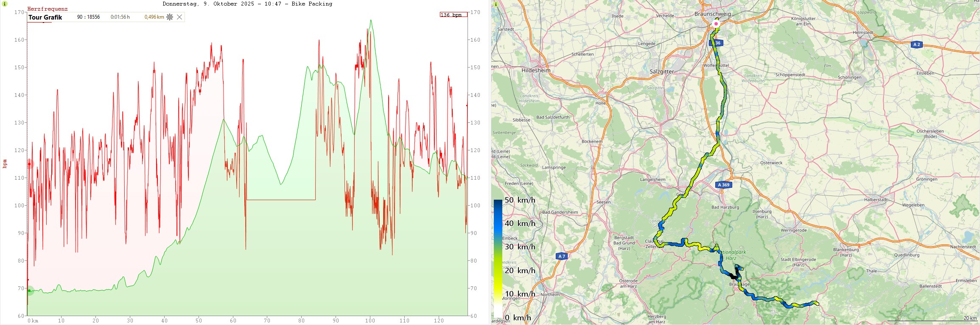Close the Tour Grafik tooltip
Screen dimensions: 980x325
click(179, 17)
